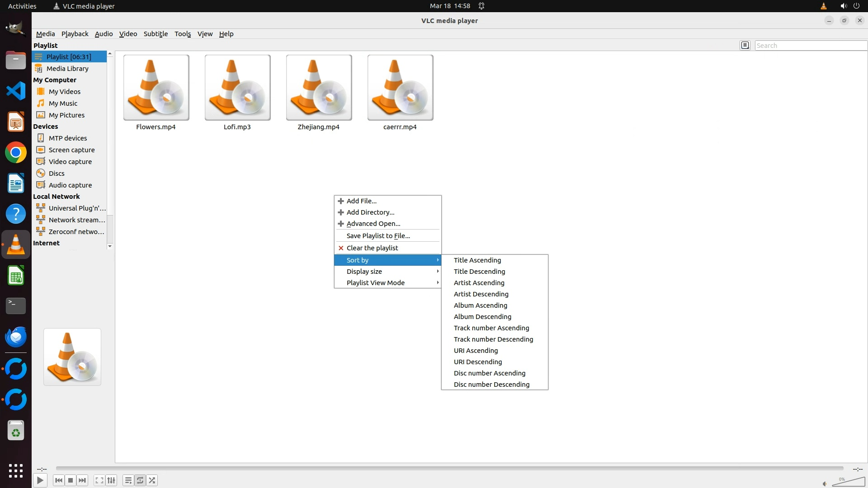Screen dimensions: 868x488
Task: Click Save Playlist to File
Action: [x=378, y=236]
